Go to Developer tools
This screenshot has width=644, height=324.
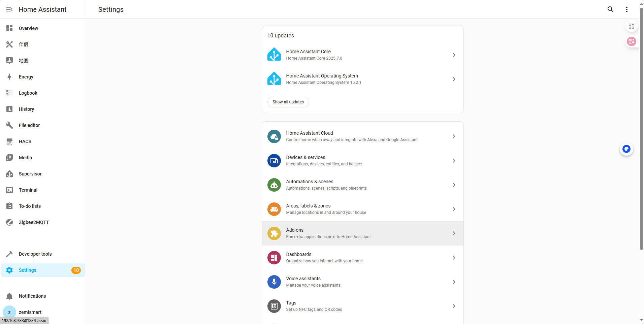click(43, 254)
